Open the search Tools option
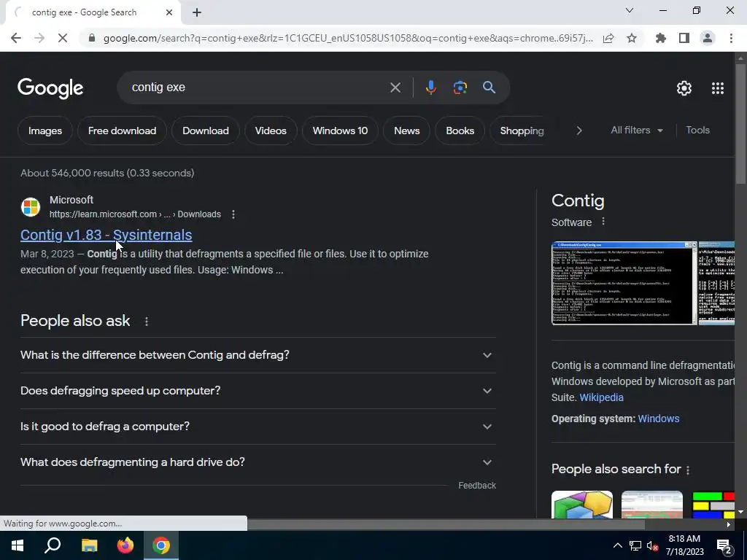The height and width of the screenshot is (560, 747). [x=697, y=130]
